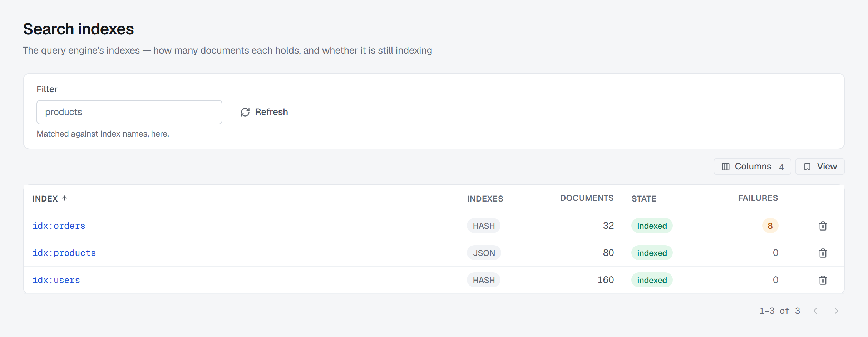
Task: Click the FAILURES column header
Action: coord(758,198)
